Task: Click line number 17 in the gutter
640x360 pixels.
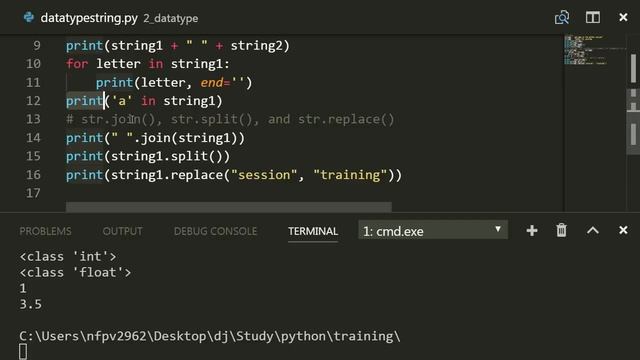Action: coord(33,193)
